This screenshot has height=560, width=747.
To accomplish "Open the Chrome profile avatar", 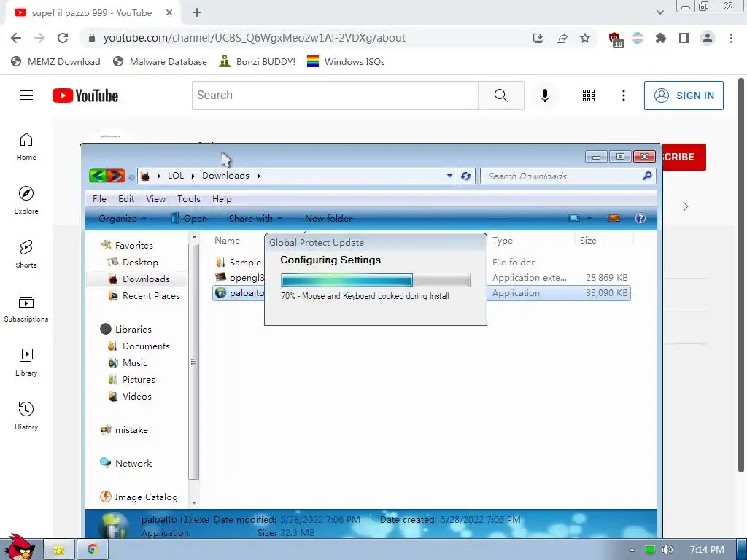I will (708, 38).
